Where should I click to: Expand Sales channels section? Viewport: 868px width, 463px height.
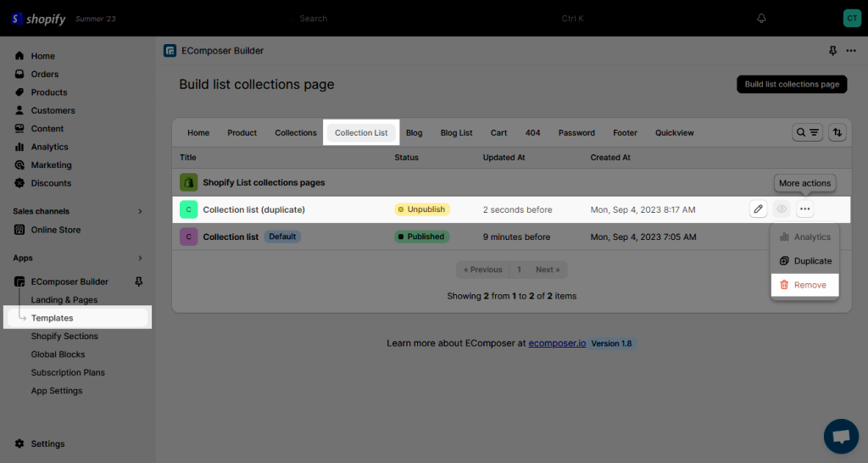click(x=140, y=211)
